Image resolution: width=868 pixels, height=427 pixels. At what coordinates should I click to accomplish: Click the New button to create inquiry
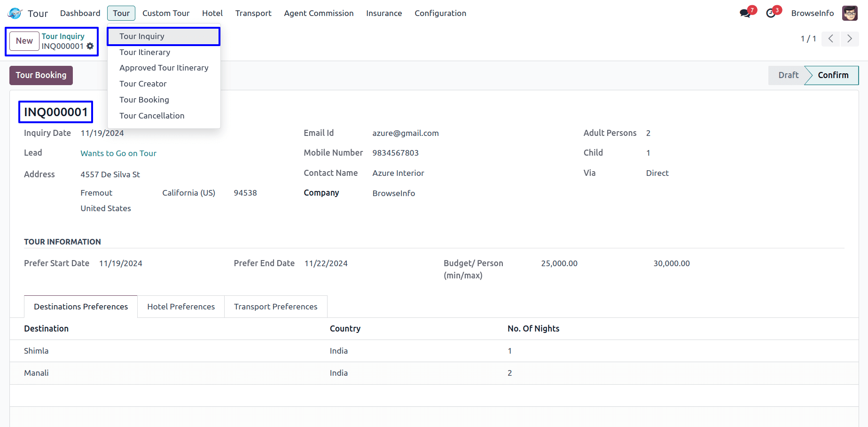(x=23, y=41)
